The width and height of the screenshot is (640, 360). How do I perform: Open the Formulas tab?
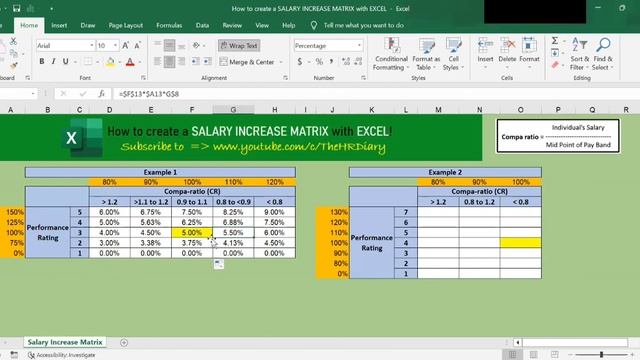point(169,25)
